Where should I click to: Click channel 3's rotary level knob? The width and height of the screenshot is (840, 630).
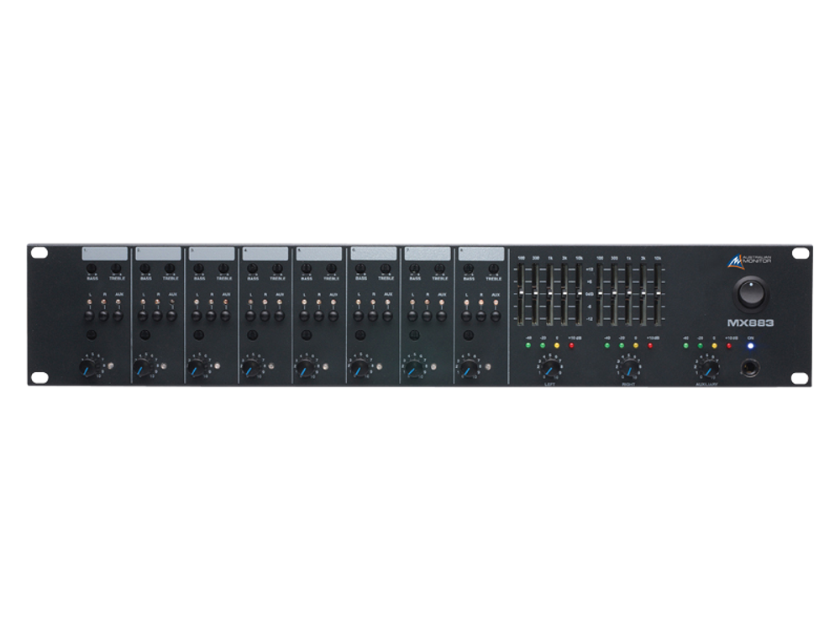coord(199,366)
